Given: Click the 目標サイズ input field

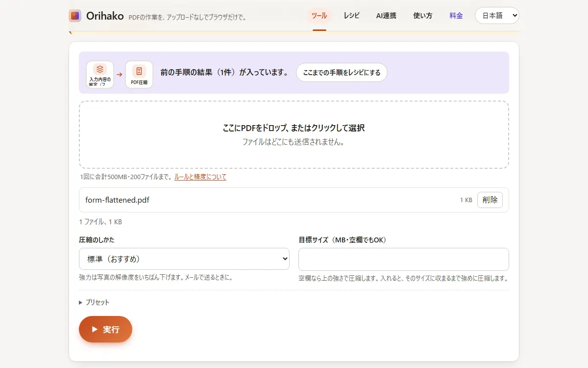Looking at the screenshot, I should tap(404, 259).
